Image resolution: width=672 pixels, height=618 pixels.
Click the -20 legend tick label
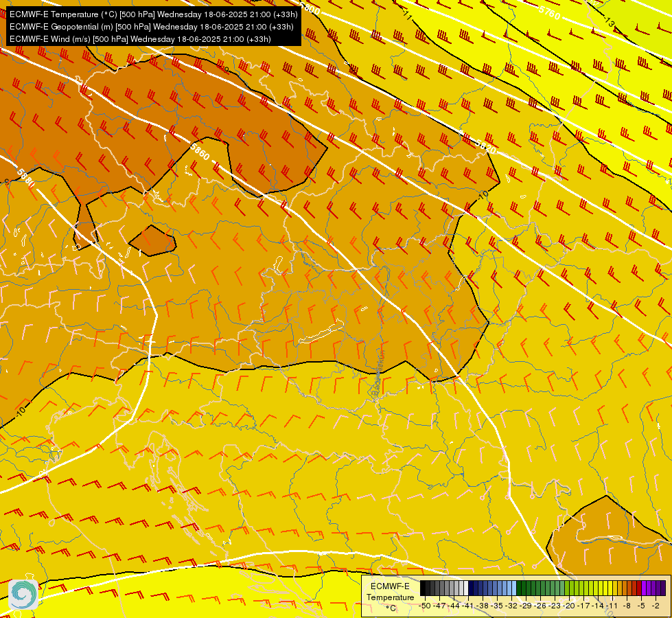click(569, 606)
